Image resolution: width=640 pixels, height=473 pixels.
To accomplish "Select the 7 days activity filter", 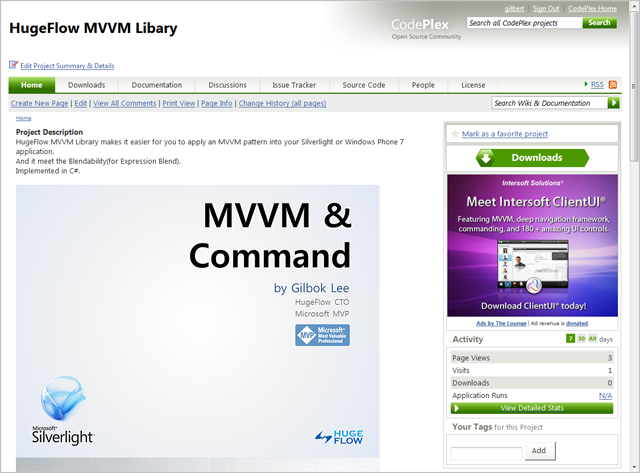I will pyautogui.click(x=570, y=338).
